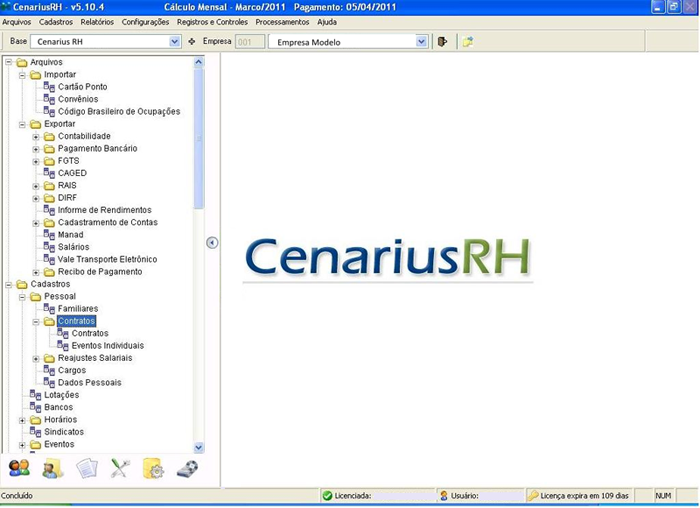Click the Sindicatos item icon
This screenshot has height=508, width=700.
(35, 432)
